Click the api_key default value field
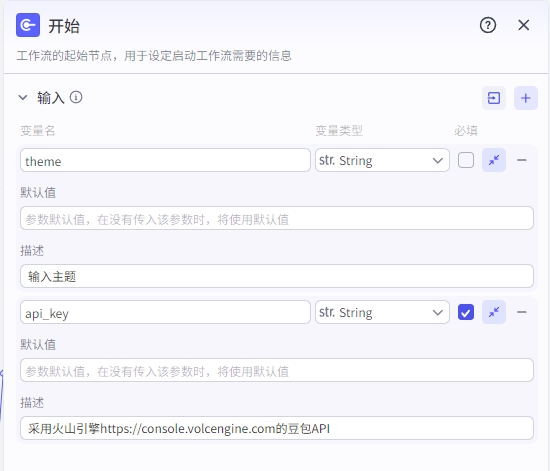This screenshot has width=550, height=471. 277,370
